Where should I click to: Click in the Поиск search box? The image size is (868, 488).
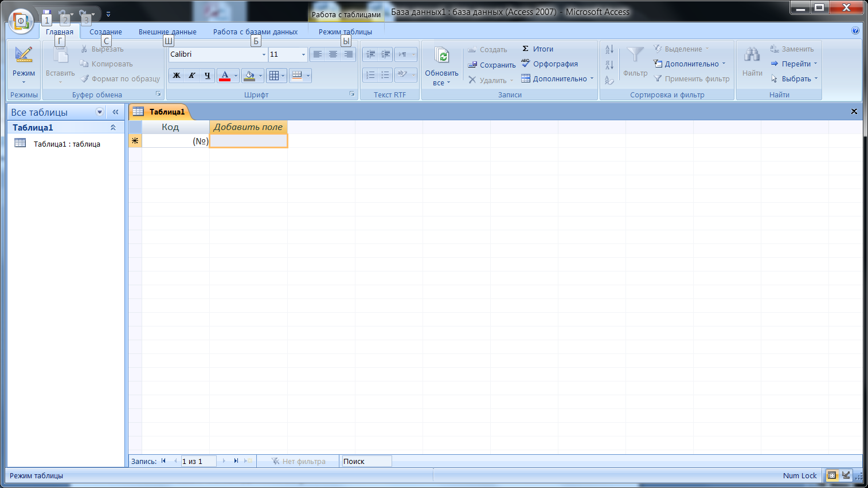[366, 461]
